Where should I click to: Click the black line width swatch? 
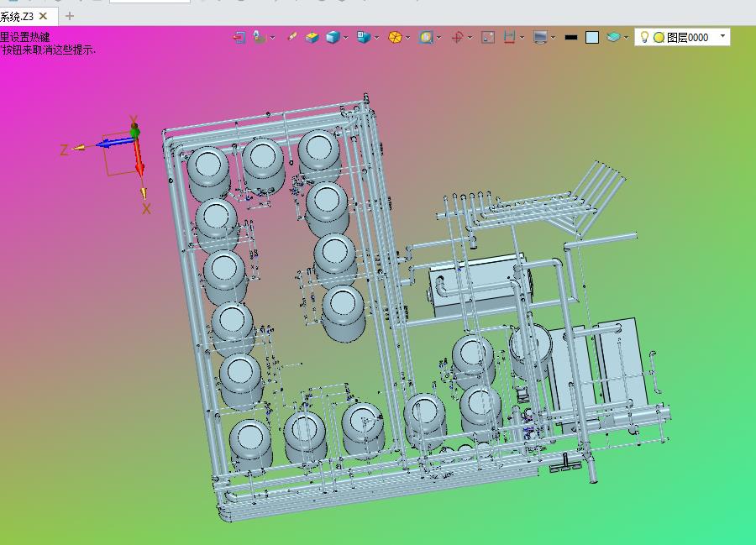571,37
